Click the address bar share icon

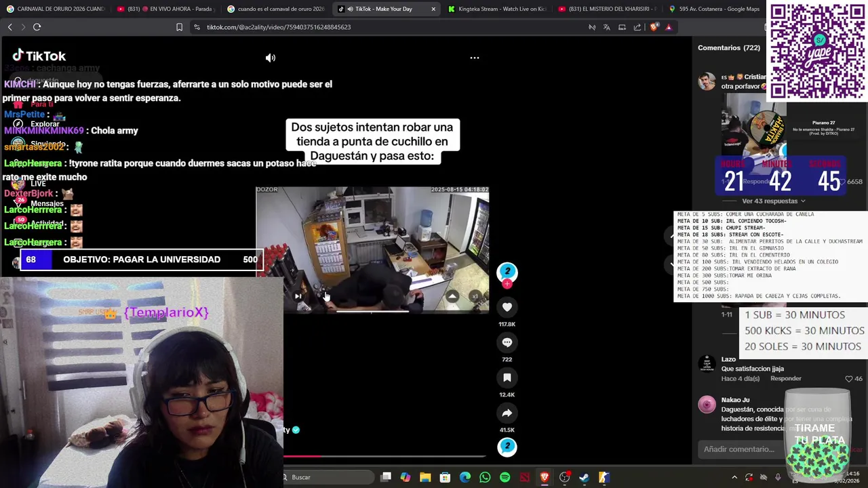pos(637,27)
